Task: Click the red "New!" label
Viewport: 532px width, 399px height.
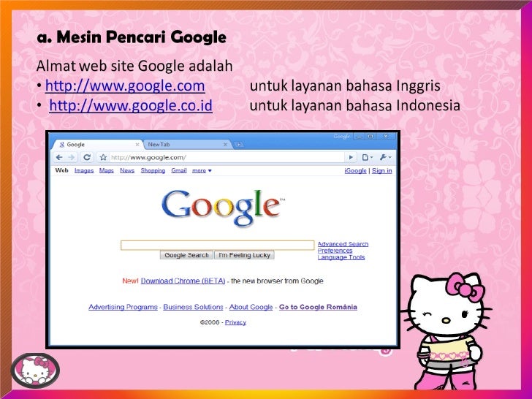Action: (x=130, y=281)
